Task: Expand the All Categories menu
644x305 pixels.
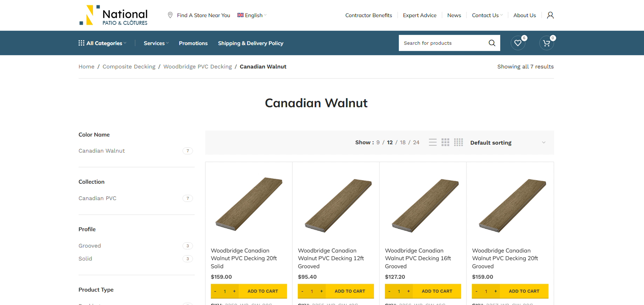Action: [103, 43]
